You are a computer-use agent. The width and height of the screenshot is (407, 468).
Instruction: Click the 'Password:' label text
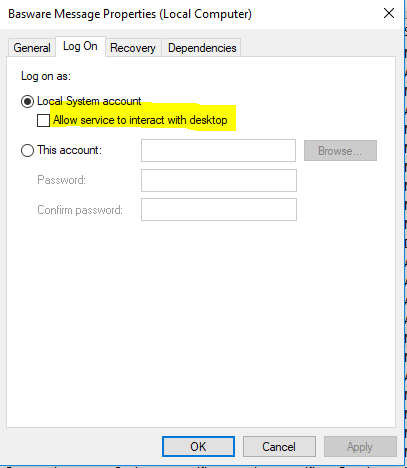61,180
